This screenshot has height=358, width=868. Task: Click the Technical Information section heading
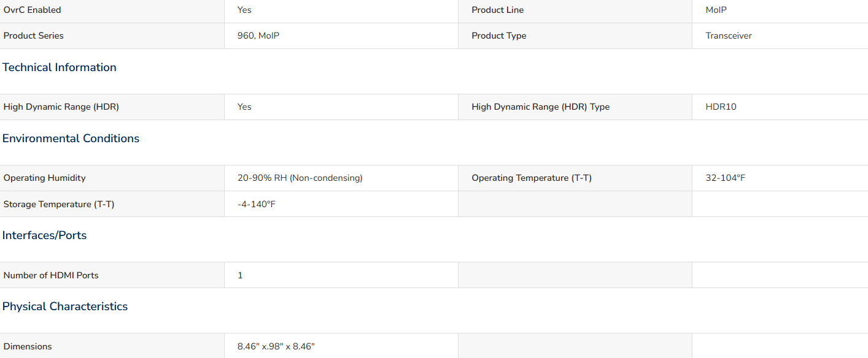tap(60, 67)
